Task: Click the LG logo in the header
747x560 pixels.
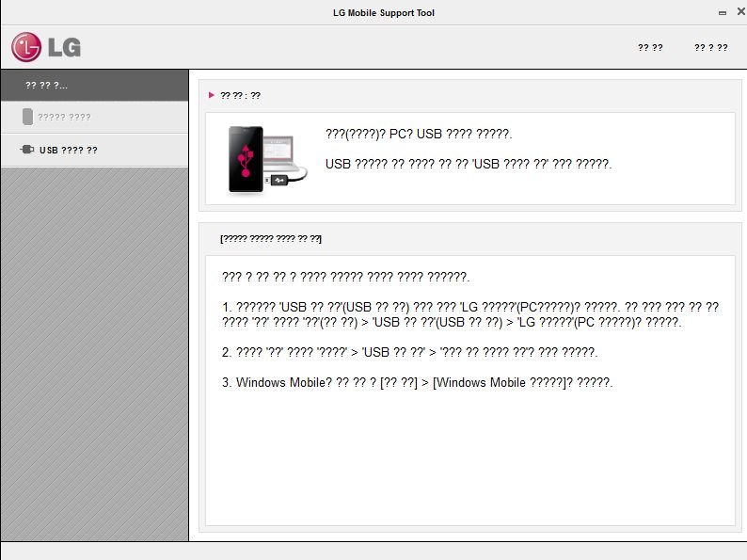Action: coord(46,47)
